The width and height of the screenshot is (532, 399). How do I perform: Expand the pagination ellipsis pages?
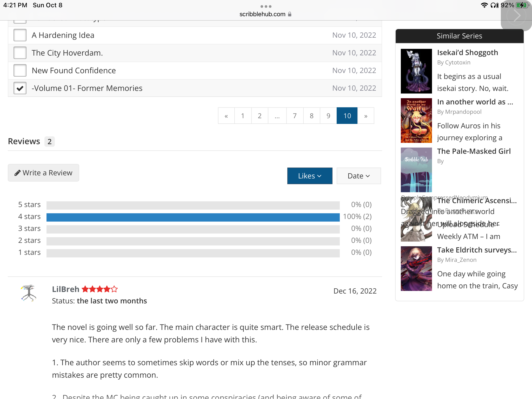coord(277,116)
